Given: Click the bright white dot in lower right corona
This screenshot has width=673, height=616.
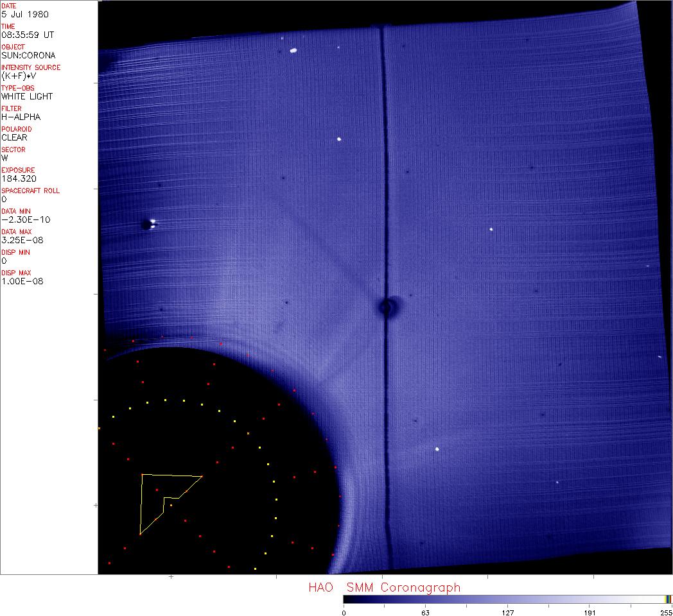Looking at the screenshot, I should click(x=437, y=449).
